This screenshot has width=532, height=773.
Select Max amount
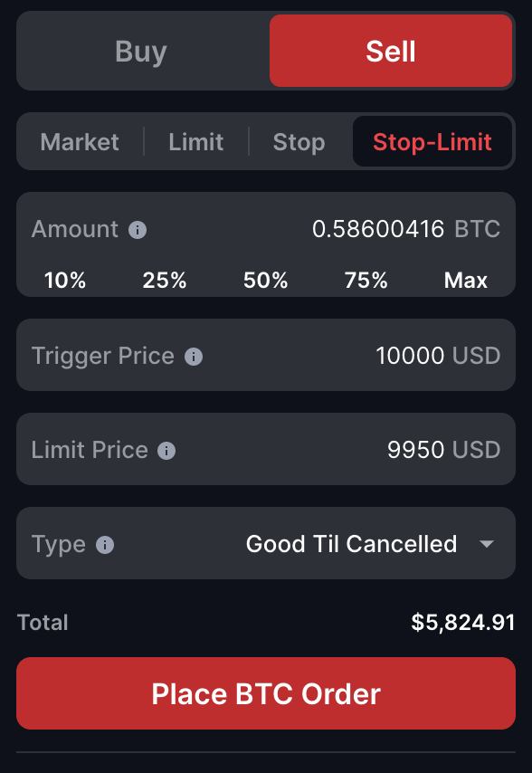point(465,281)
